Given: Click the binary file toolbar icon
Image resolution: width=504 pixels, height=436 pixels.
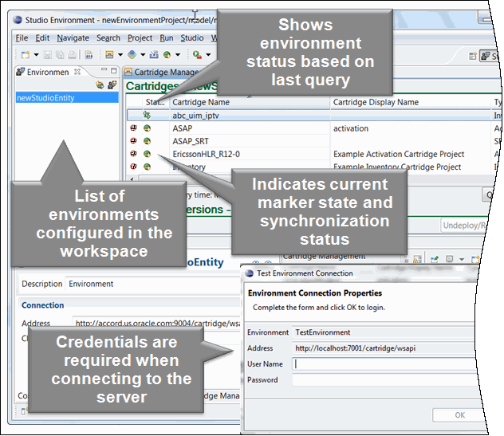Looking at the screenshot, I should coord(89,55).
